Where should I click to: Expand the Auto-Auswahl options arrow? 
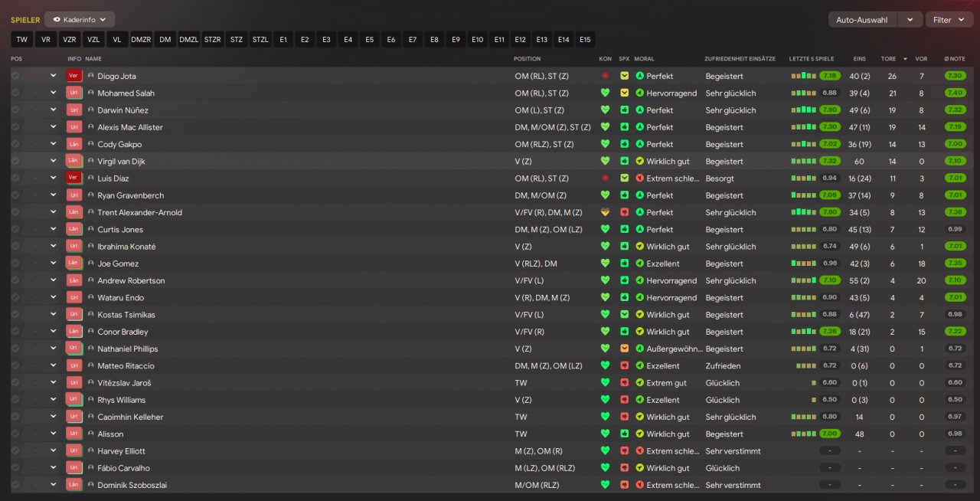tap(910, 20)
